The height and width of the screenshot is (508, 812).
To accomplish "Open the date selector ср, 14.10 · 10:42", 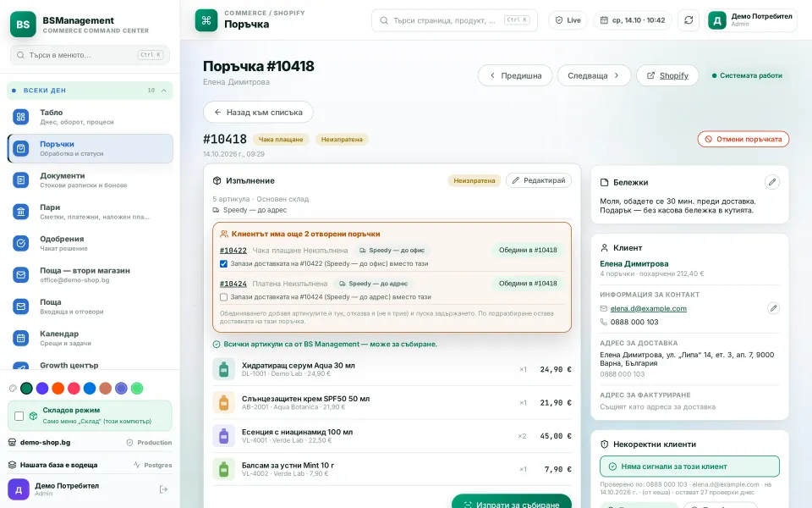I will pos(633,20).
